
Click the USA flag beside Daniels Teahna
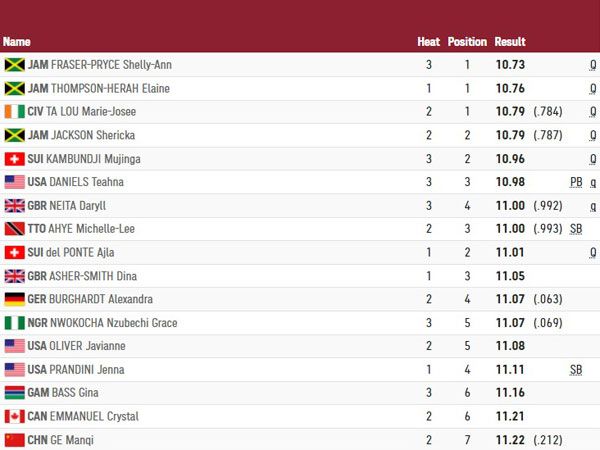(14, 182)
